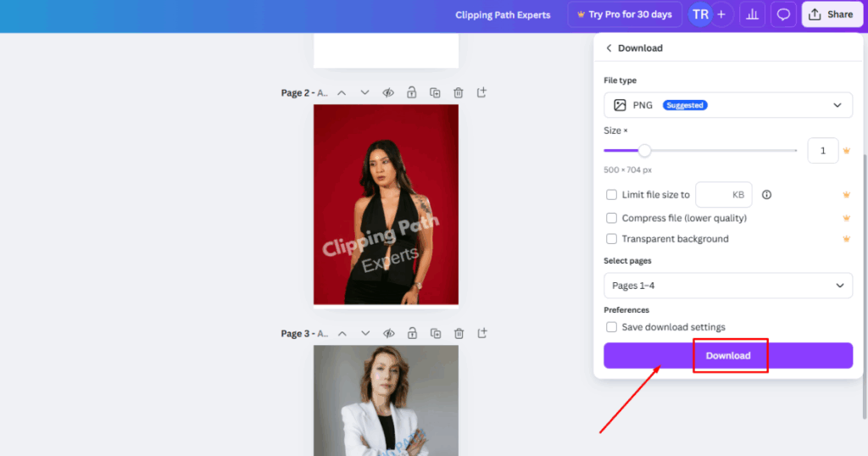868x456 pixels.
Task: Check Save download settings
Action: tap(611, 327)
